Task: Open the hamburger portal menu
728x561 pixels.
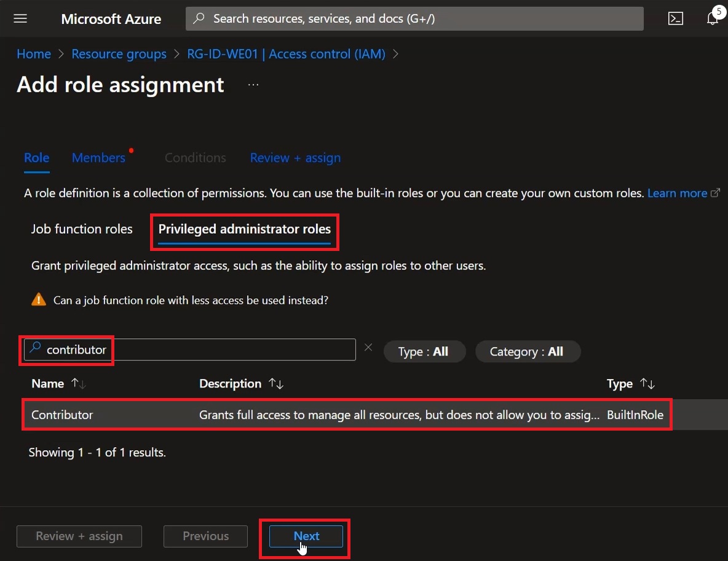Action: (x=20, y=18)
